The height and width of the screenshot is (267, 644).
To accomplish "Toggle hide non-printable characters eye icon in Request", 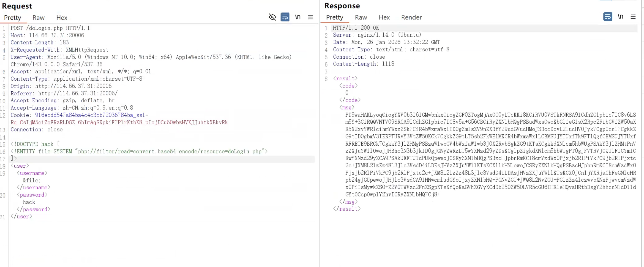I will tap(272, 17).
